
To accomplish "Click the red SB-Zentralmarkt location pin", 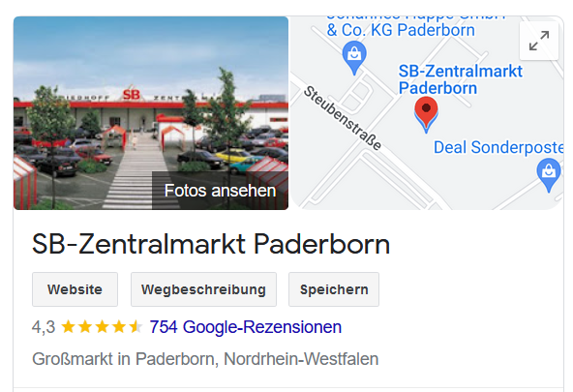I will 426,115.
